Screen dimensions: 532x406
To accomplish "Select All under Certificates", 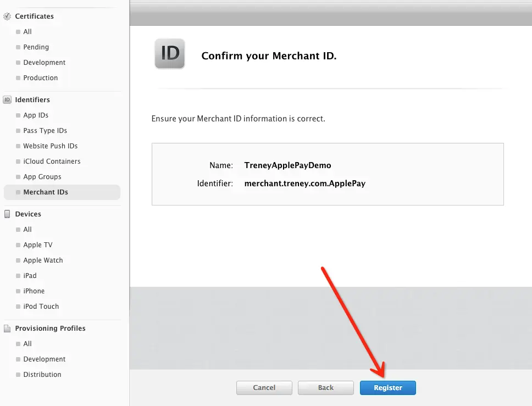I will (27, 31).
